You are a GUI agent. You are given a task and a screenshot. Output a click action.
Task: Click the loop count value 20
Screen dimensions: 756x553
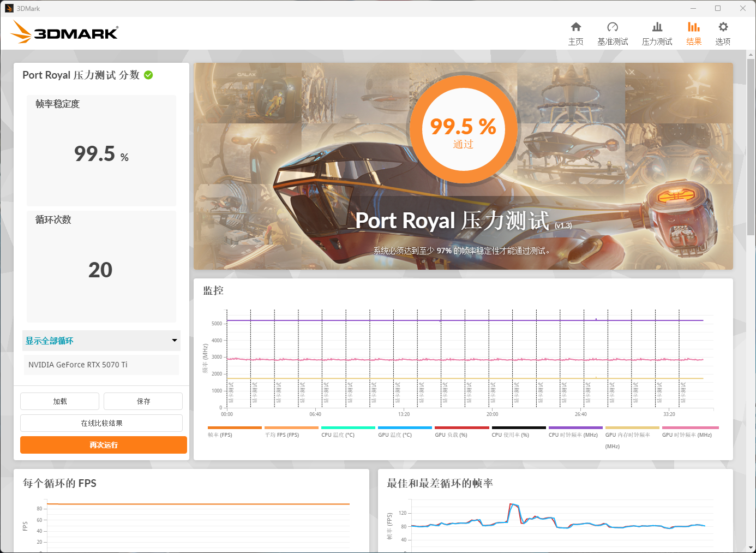tap(100, 270)
